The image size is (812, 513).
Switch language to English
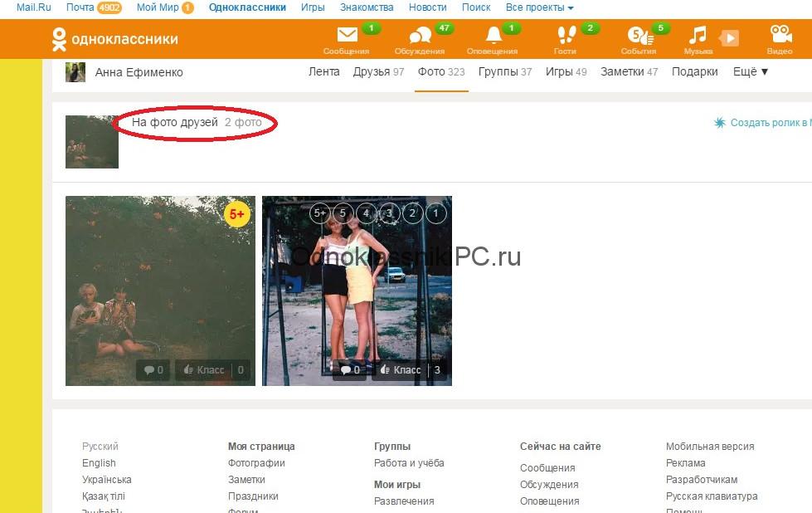click(99, 462)
